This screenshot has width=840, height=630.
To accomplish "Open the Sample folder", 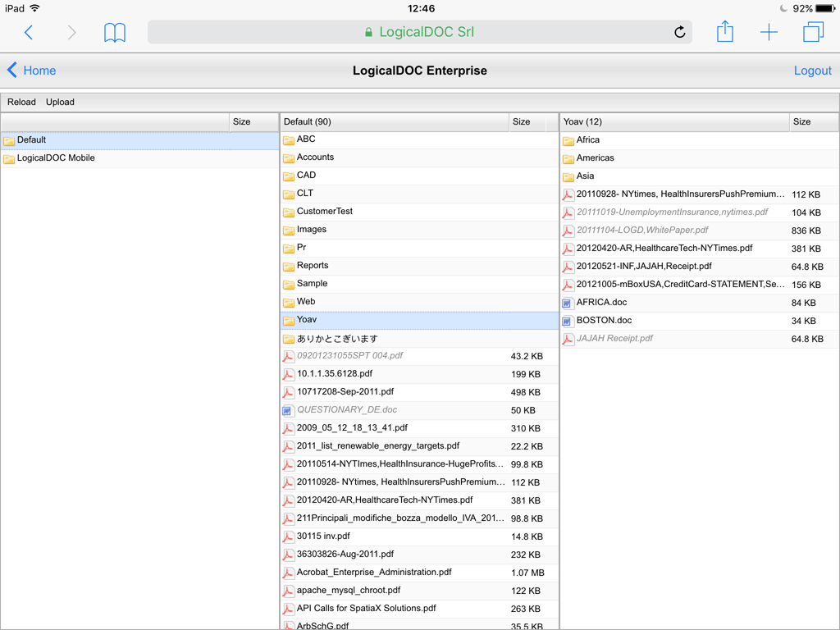I will coord(419,284).
